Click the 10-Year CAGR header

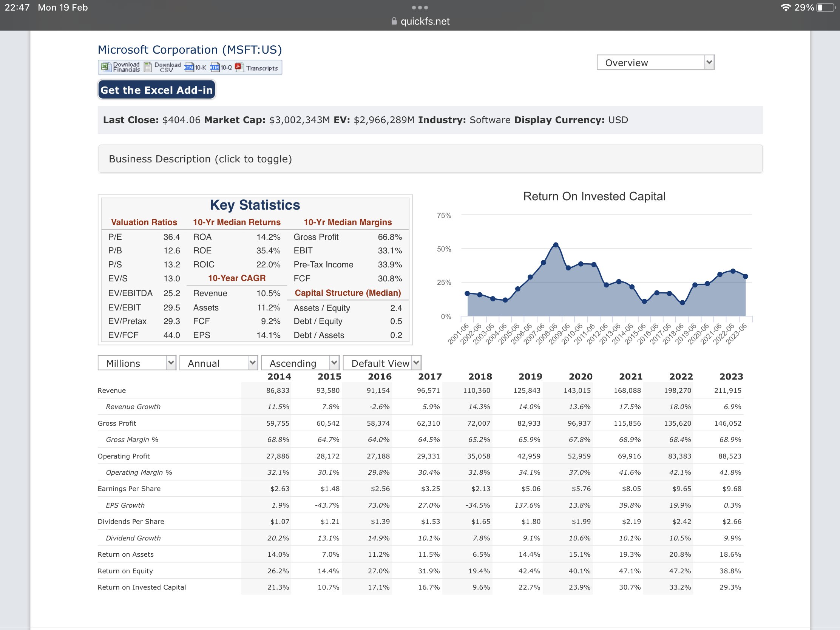(236, 278)
